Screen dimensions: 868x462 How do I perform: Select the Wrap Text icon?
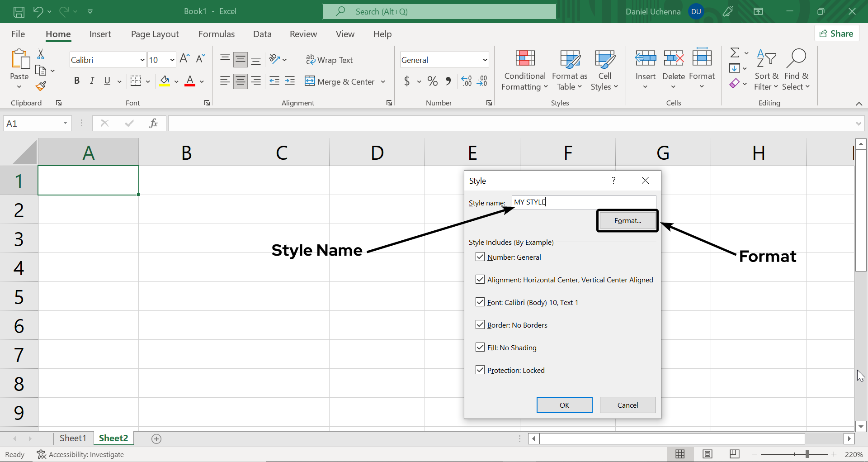(311, 59)
